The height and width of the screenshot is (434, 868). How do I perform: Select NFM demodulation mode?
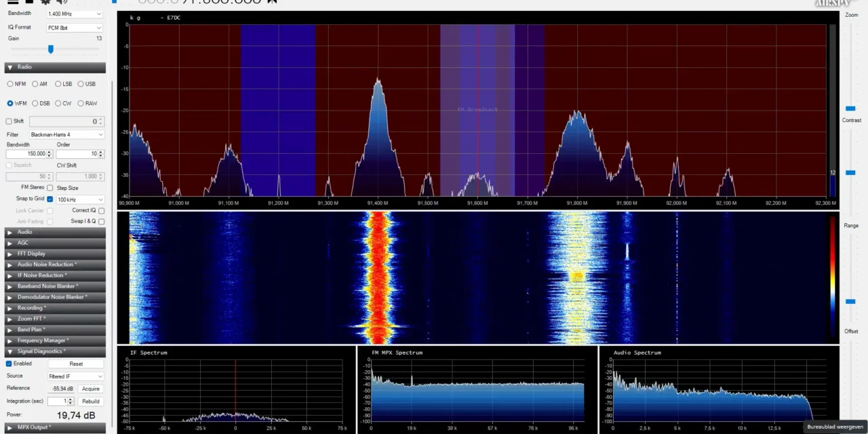tap(10, 84)
